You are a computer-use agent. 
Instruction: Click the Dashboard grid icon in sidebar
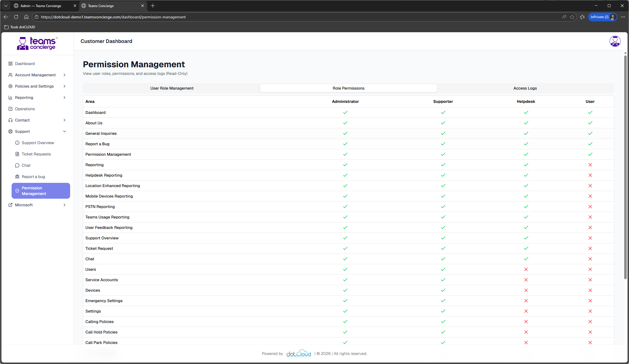pos(10,64)
